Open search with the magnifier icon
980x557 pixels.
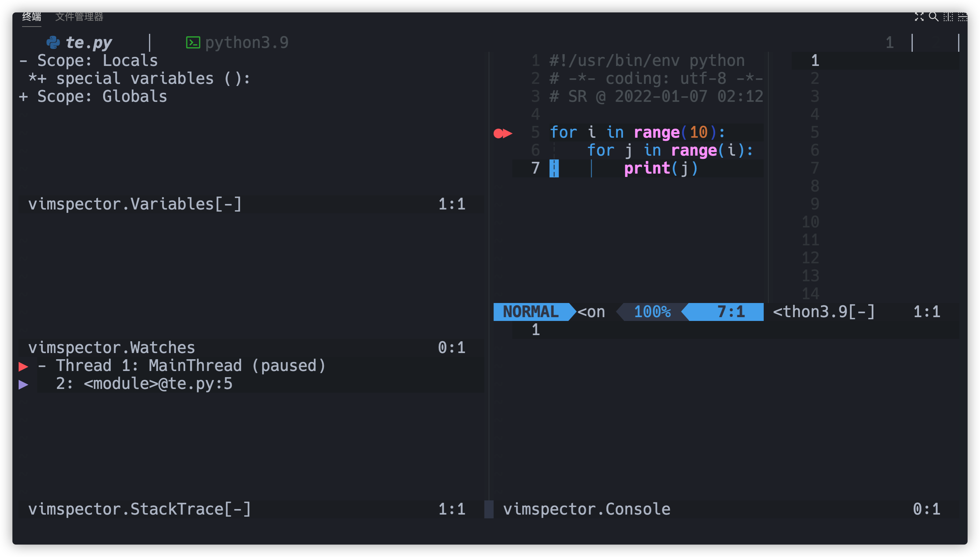coord(933,17)
